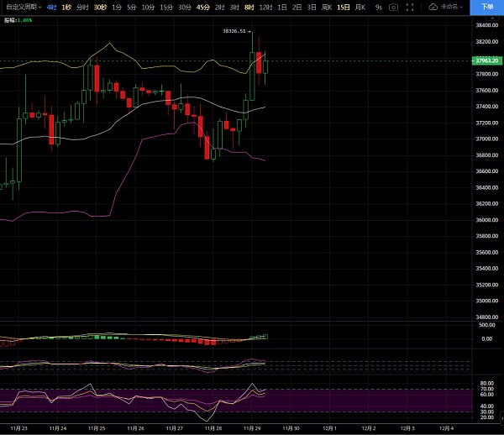Select the 8时 timeframe
The height and width of the screenshot is (435, 504).
pos(249,7)
